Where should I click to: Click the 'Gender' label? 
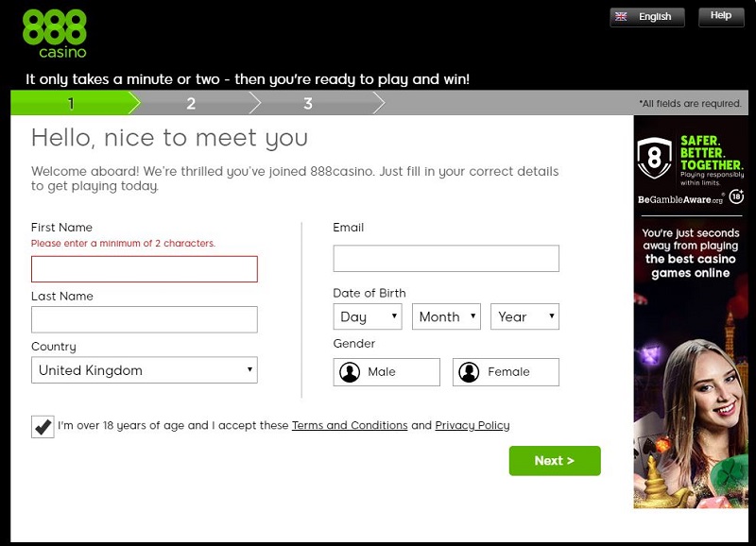(353, 344)
